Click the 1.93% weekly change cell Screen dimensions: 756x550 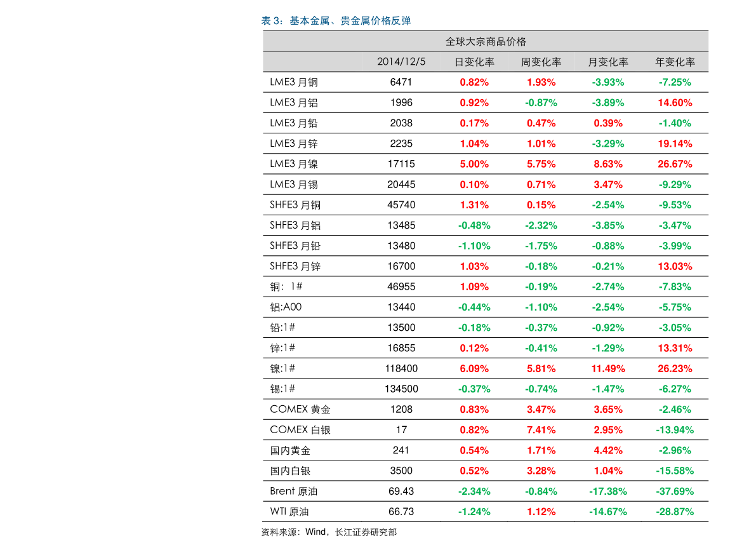541,82
